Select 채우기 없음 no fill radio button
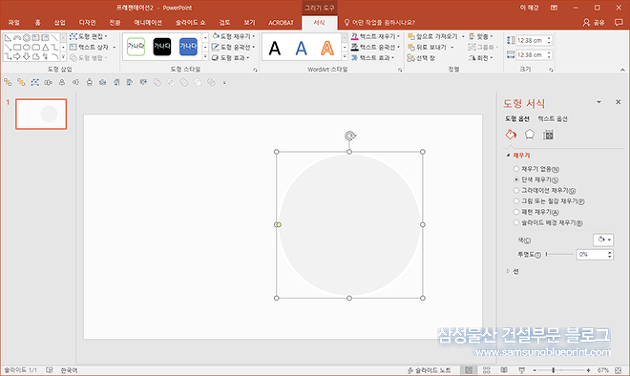The height and width of the screenshot is (376, 630). [516, 169]
